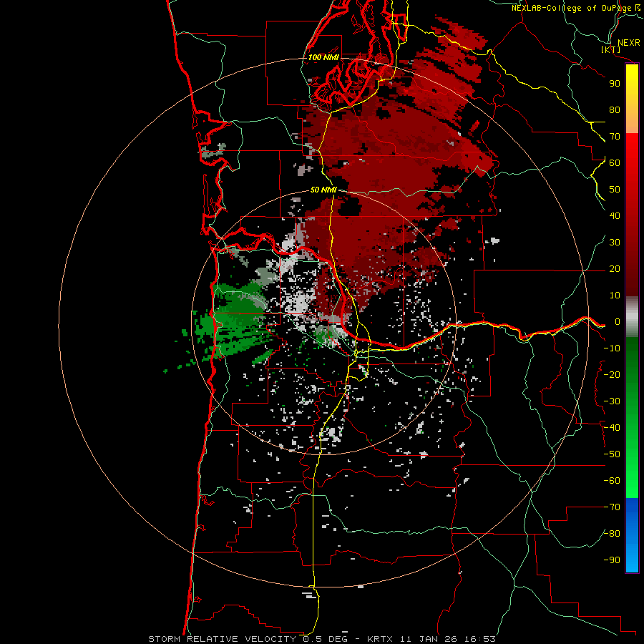Click the gray zero-velocity segment of color bar

632,317
